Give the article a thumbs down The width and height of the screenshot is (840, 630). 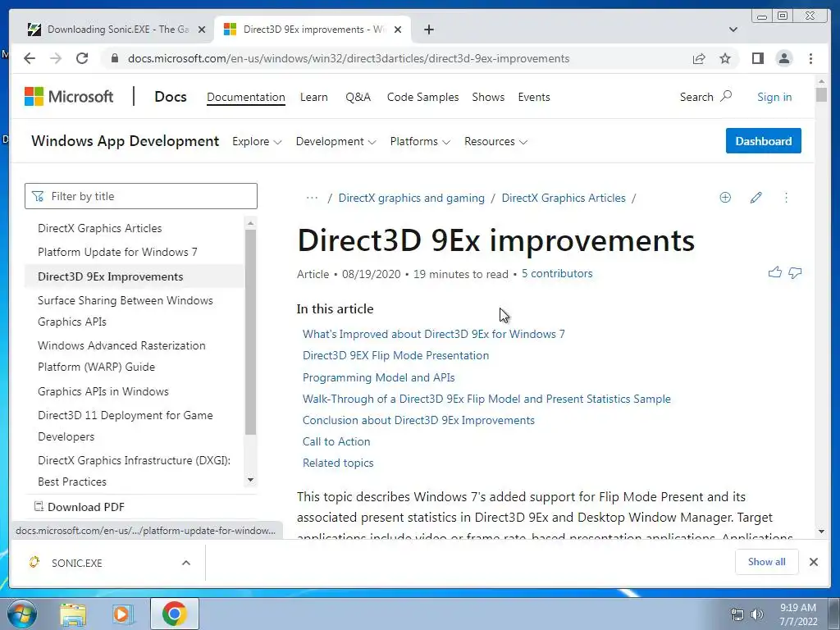point(795,272)
